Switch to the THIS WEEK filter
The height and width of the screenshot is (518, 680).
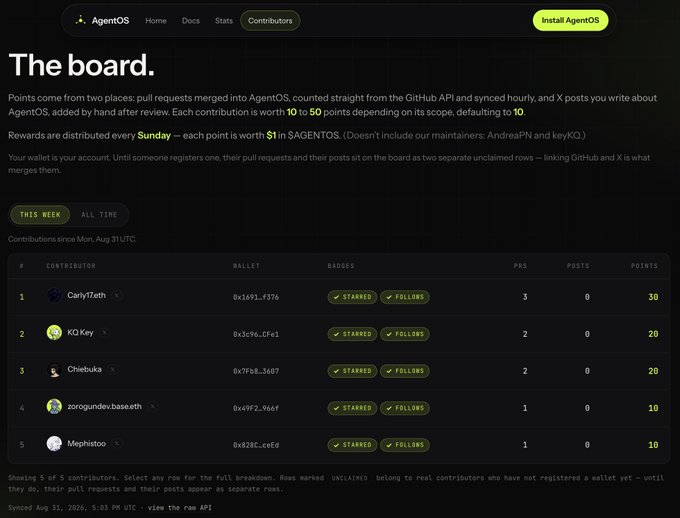[x=40, y=215]
